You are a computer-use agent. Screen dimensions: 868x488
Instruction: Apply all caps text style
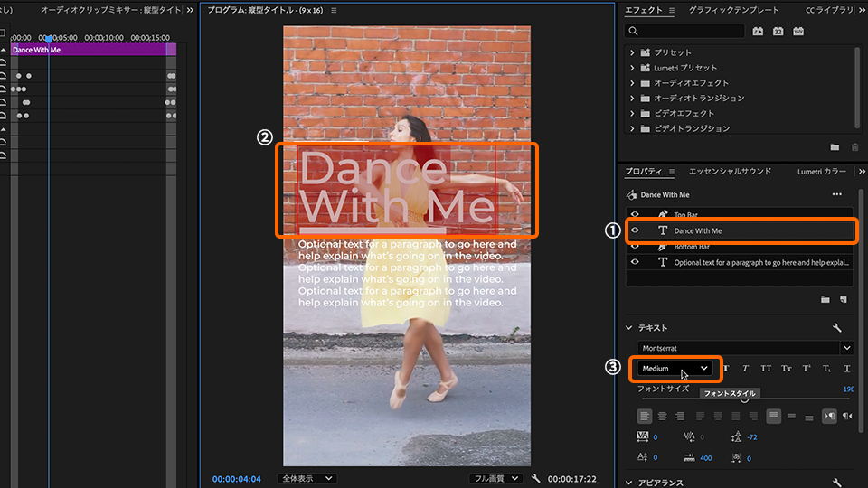click(766, 369)
